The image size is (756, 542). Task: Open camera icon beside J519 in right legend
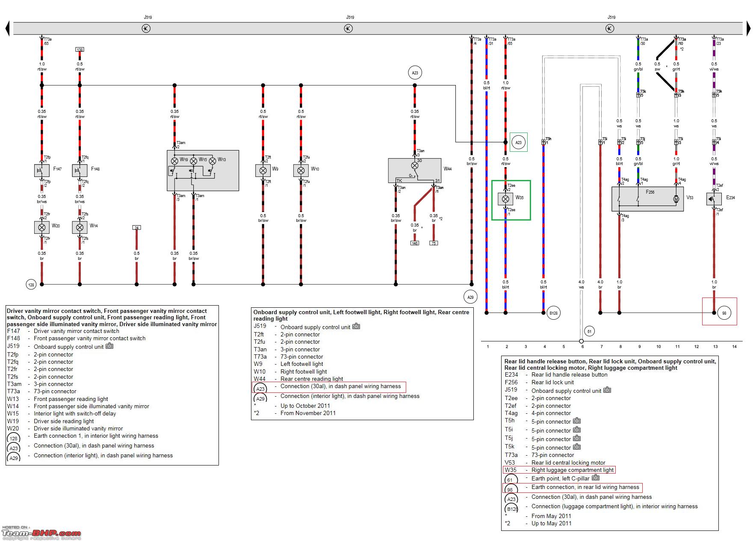pyautogui.click(x=607, y=390)
